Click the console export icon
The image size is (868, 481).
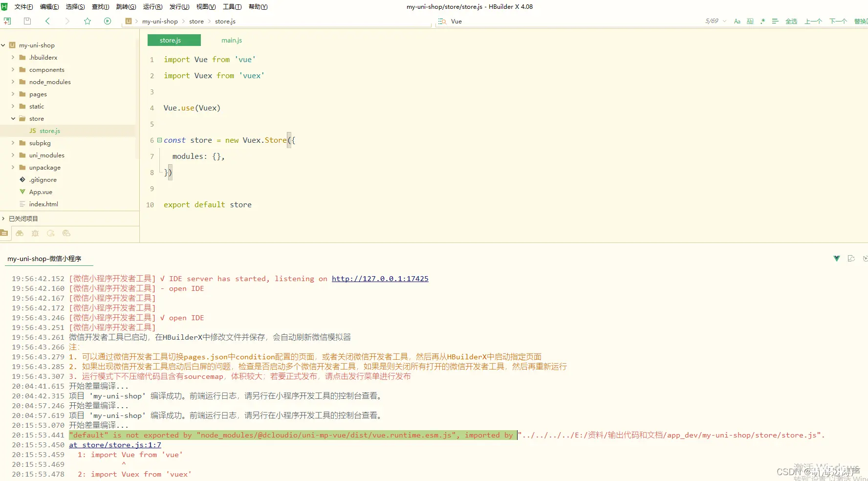pos(851,259)
